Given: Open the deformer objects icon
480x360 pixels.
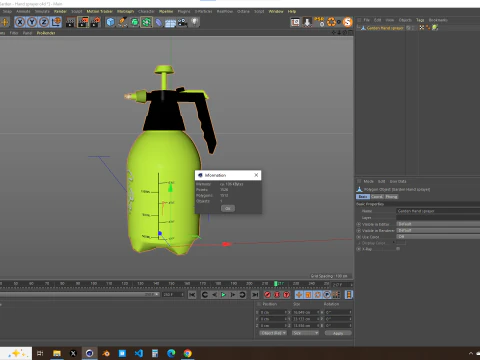Looking at the screenshot, I should [158, 22].
